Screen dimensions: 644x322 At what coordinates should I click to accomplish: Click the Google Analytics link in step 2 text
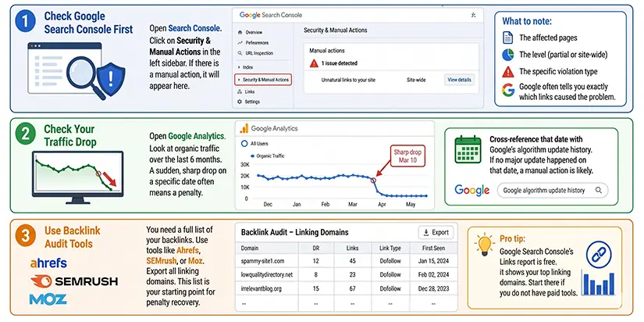(197, 136)
